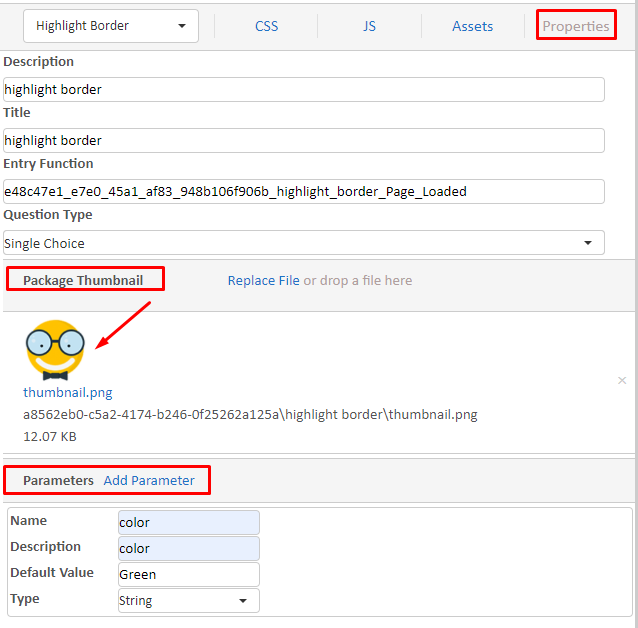The image size is (638, 628).
Task: Open the Assets tab
Action: tap(472, 26)
